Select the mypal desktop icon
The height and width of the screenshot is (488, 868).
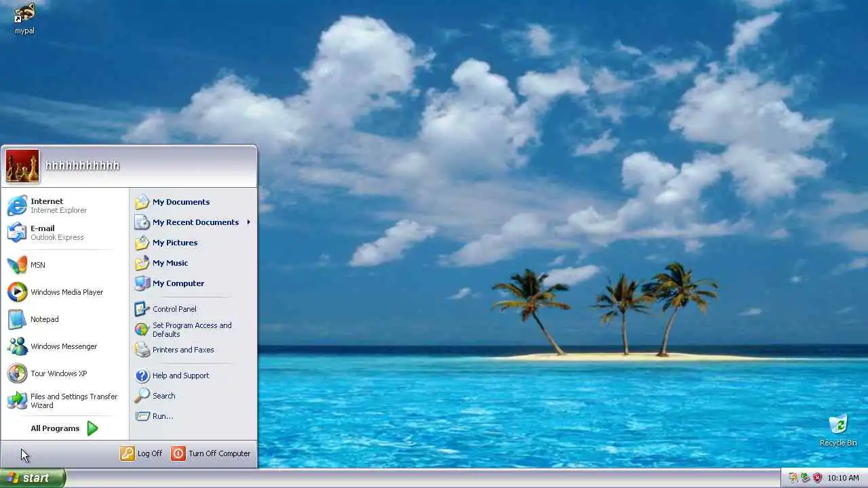tap(24, 18)
